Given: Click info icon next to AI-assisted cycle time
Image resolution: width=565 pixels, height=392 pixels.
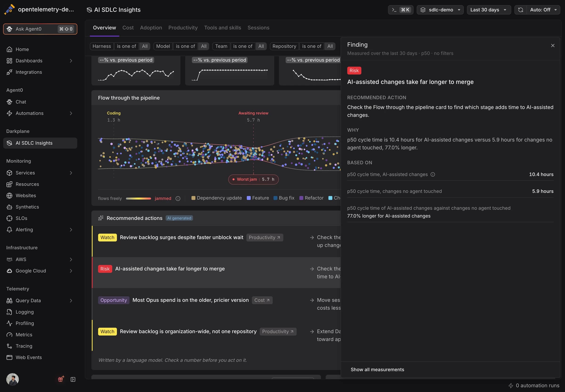Looking at the screenshot, I should point(433,174).
